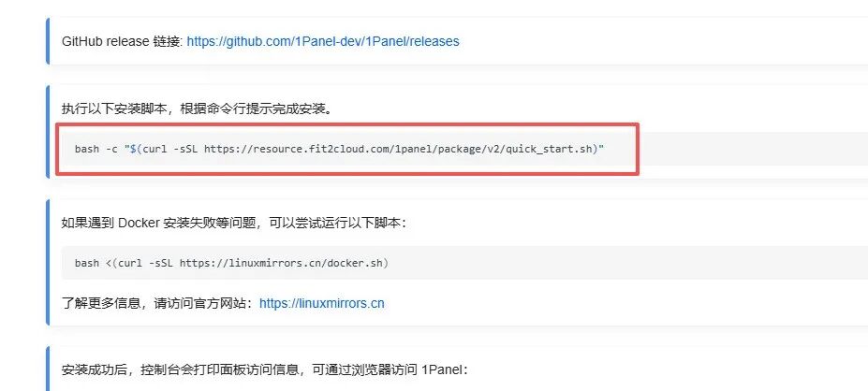Click the blue bar beside GitHub release block

click(x=48, y=41)
